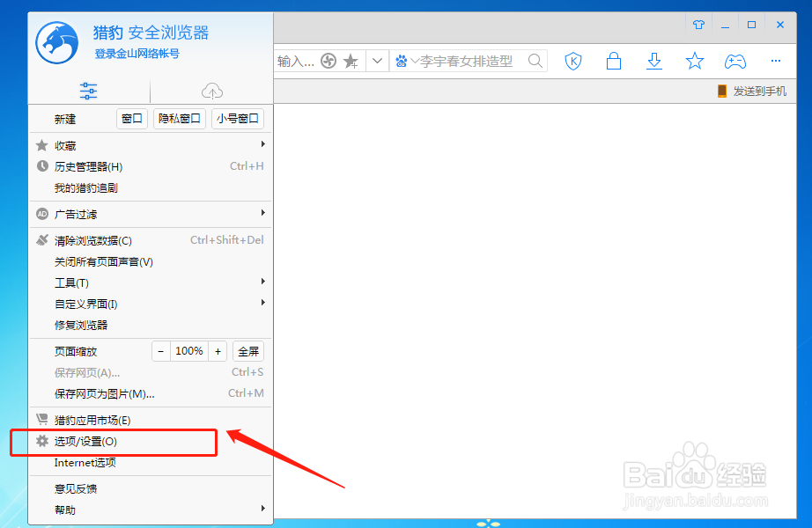
Task: Decrease page zoom with minus button
Action: 161,351
